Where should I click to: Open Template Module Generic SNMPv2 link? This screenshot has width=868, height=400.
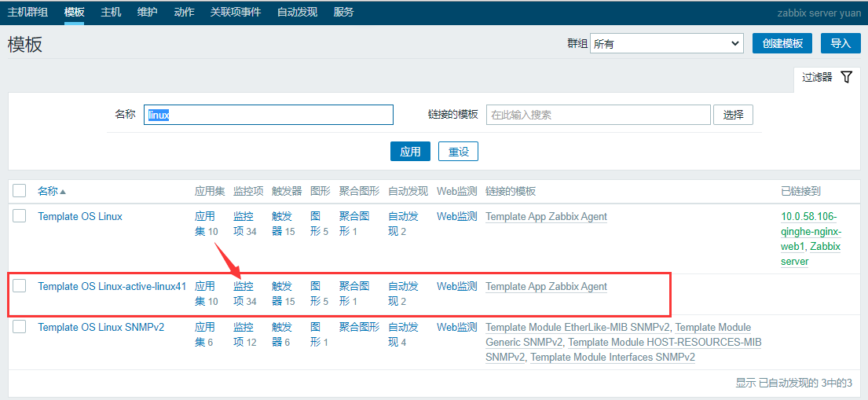[618, 335]
